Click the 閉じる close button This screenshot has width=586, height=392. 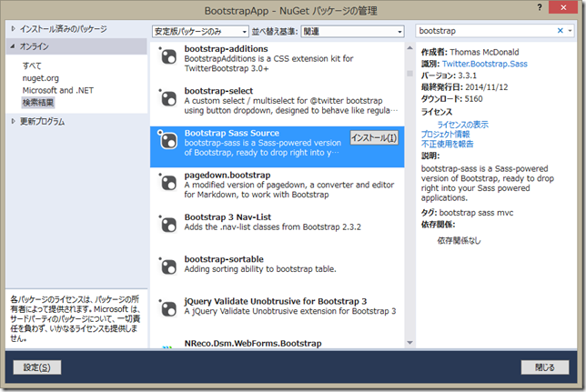[545, 367]
